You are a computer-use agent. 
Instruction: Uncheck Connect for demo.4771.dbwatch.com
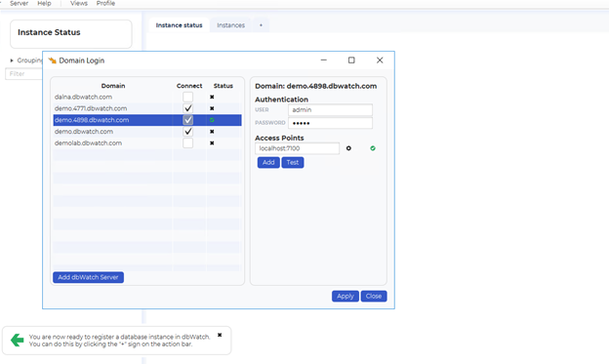(188, 108)
